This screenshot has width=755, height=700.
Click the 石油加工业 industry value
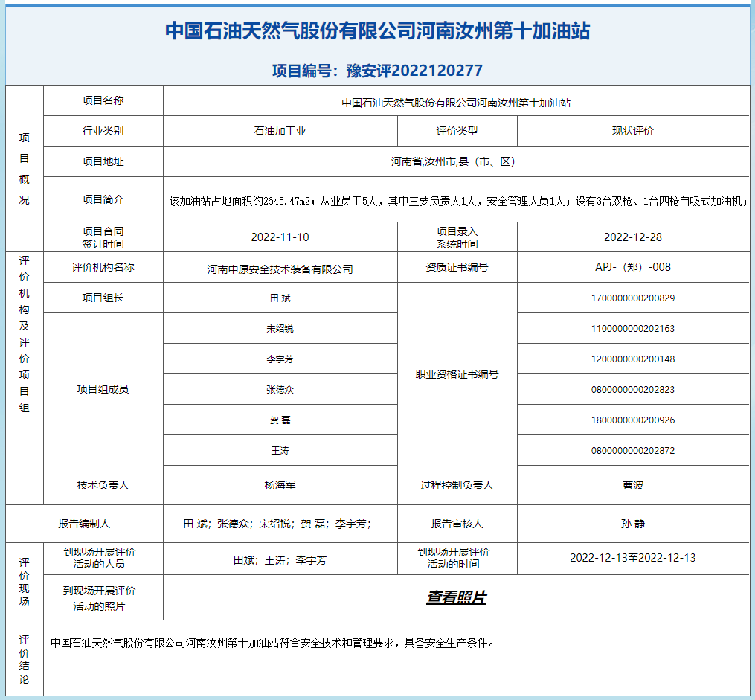pyautogui.click(x=280, y=131)
